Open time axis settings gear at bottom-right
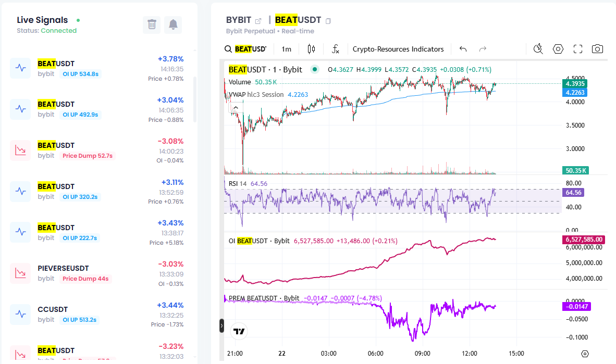This screenshot has height=364, width=616. point(585,354)
